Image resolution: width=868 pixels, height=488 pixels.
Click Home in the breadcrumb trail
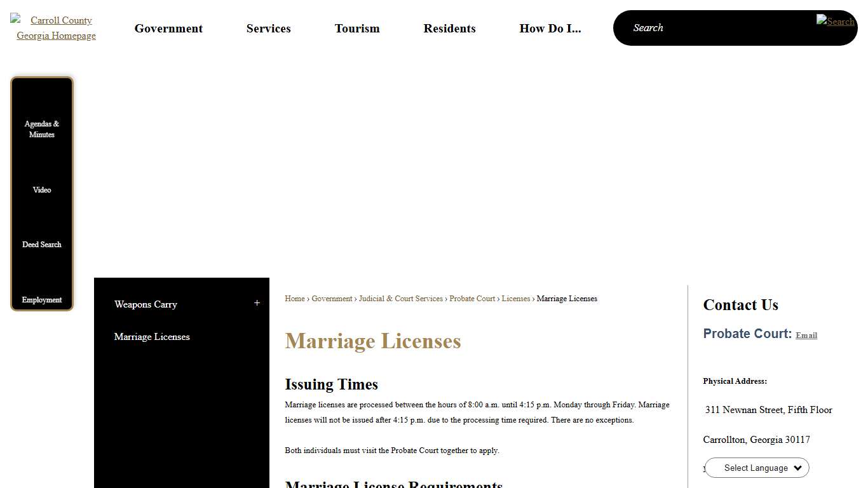click(x=294, y=299)
